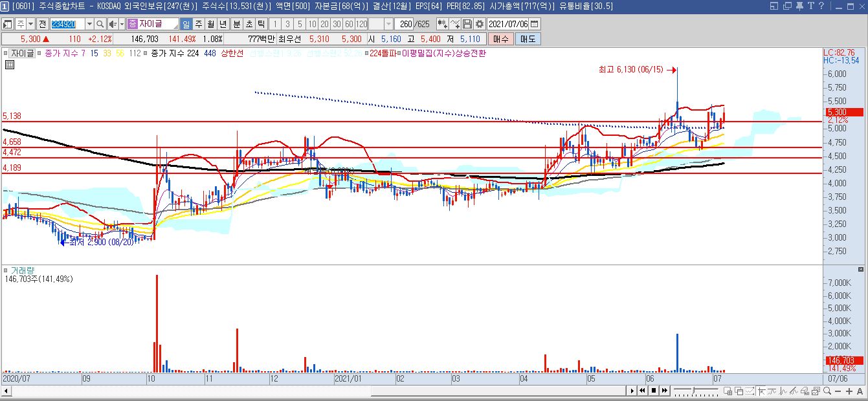The height and width of the screenshot is (401, 868).
Task: Switch to second (초) chart
Action: pyautogui.click(x=249, y=24)
